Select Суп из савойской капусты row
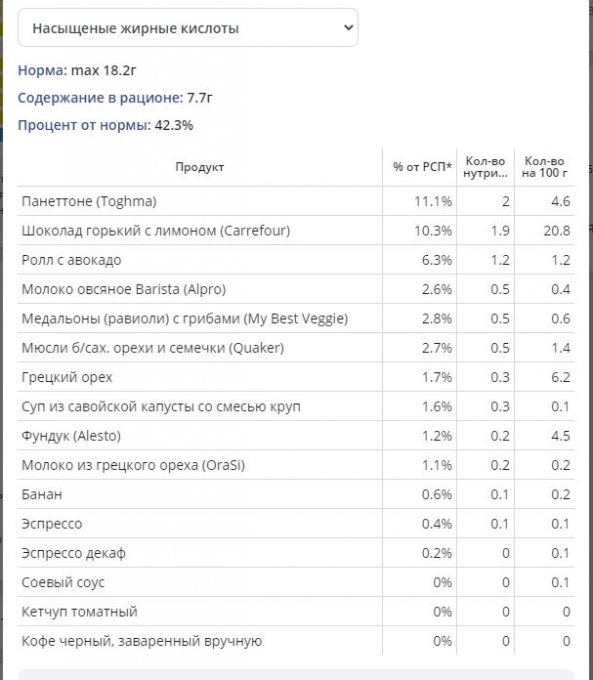This screenshot has width=593, height=680. pyautogui.click(x=296, y=406)
